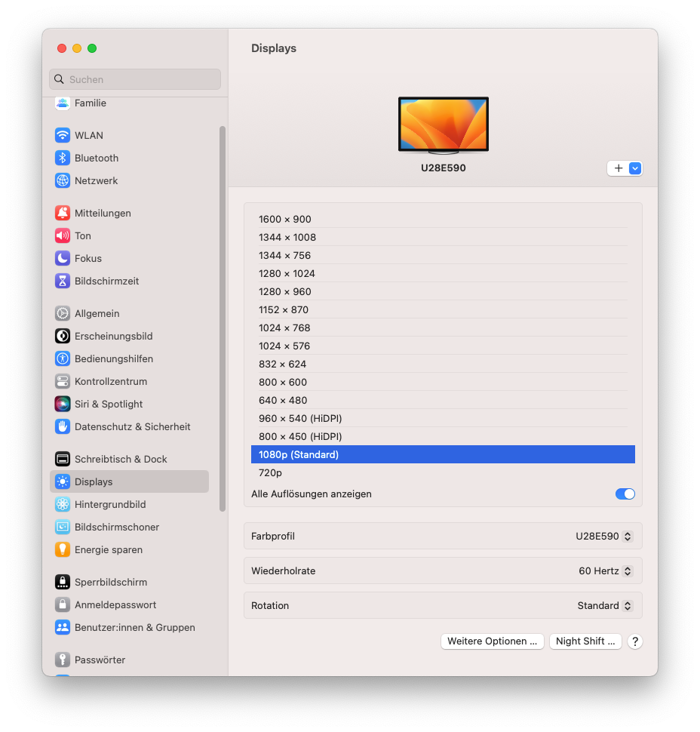Zoom the settings window with green button

coord(92,48)
